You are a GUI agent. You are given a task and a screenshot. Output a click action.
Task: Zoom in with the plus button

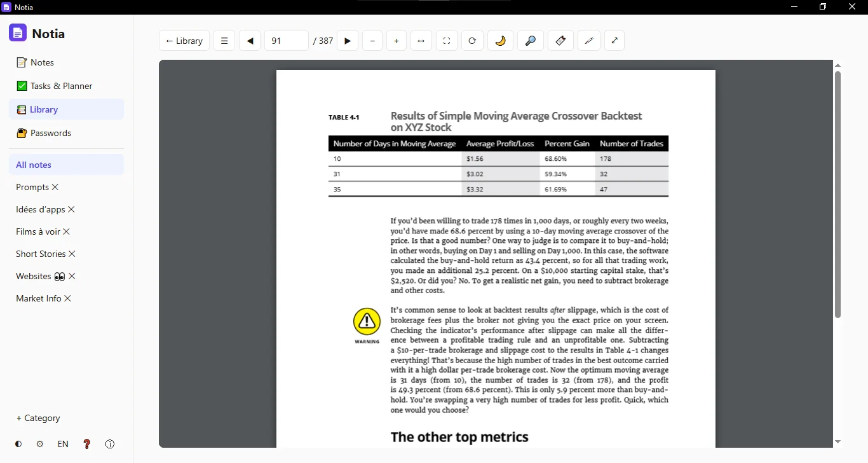pos(397,41)
